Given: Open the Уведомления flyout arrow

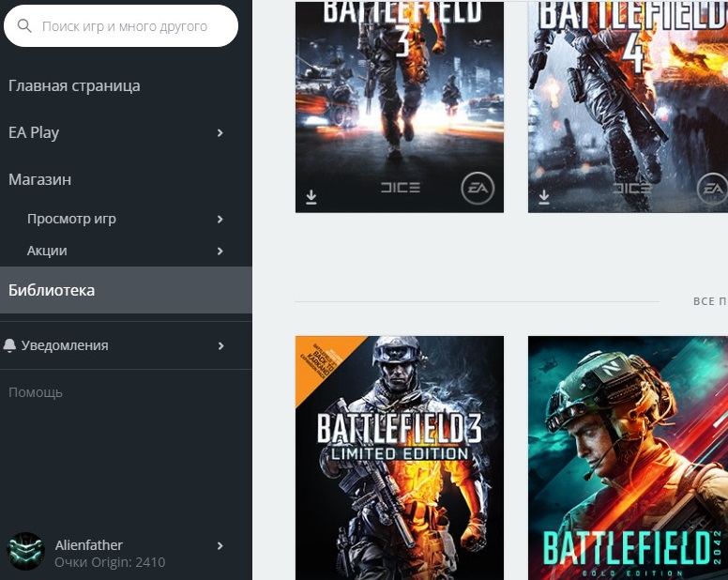Looking at the screenshot, I should (x=220, y=346).
